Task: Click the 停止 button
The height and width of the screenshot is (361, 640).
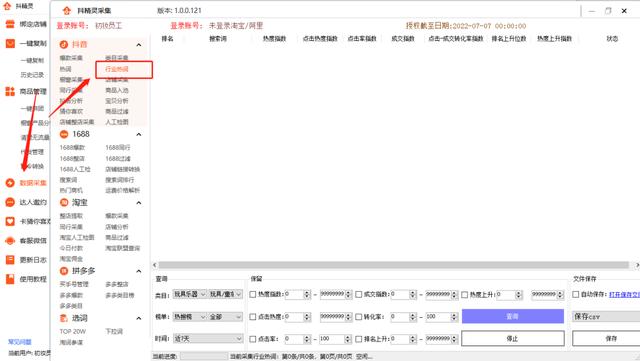Action: click(x=513, y=339)
